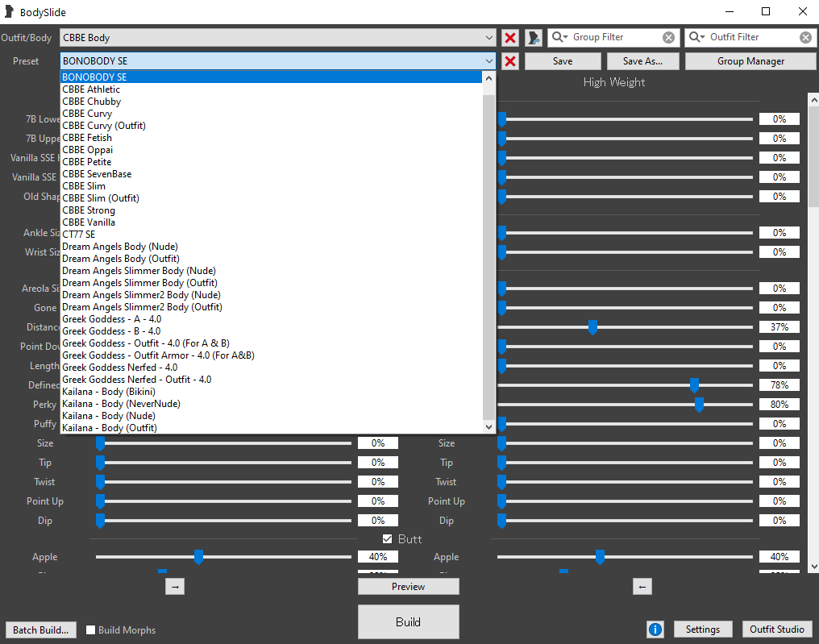Open the Outfit/Body dropdown showing CBBE Body
Viewport: 819px width, 644px height.
277,38
